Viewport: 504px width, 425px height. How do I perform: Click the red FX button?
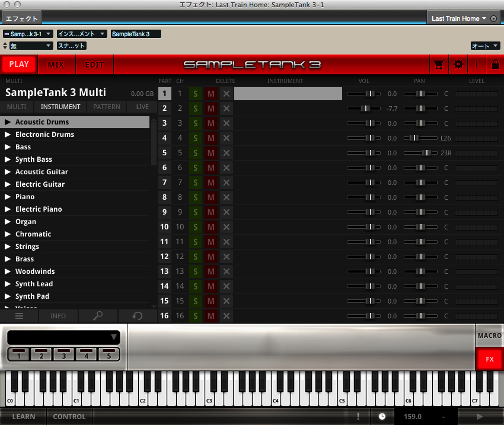click(490, 359)
